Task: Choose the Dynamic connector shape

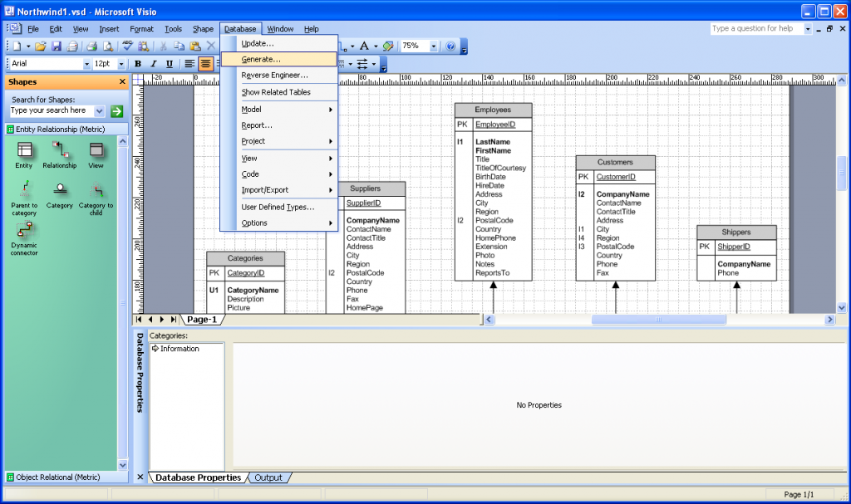Action: (24, 238)
